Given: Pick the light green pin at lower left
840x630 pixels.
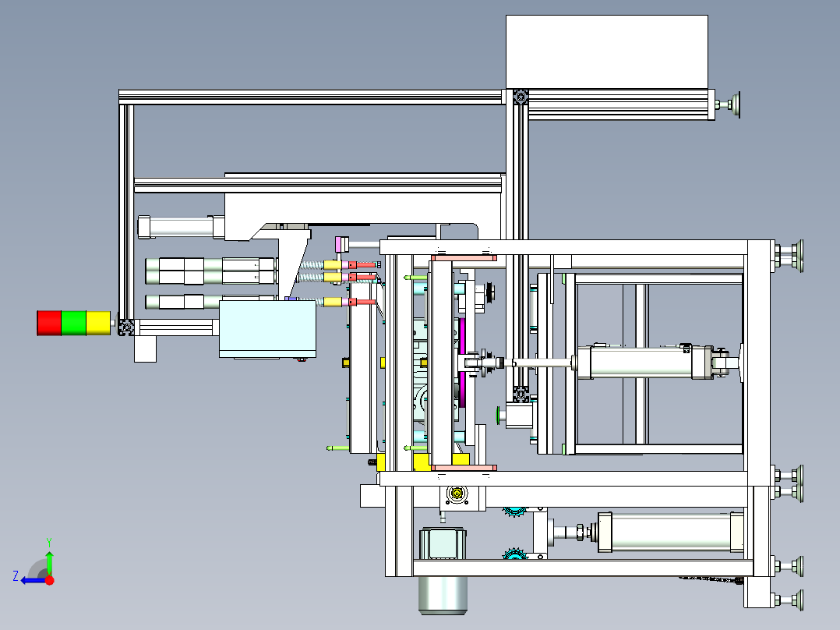Looking at the screenshot, I should (337, 448).
